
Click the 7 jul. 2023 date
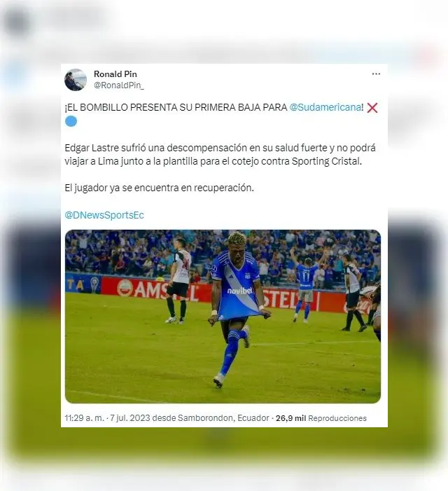130,418
